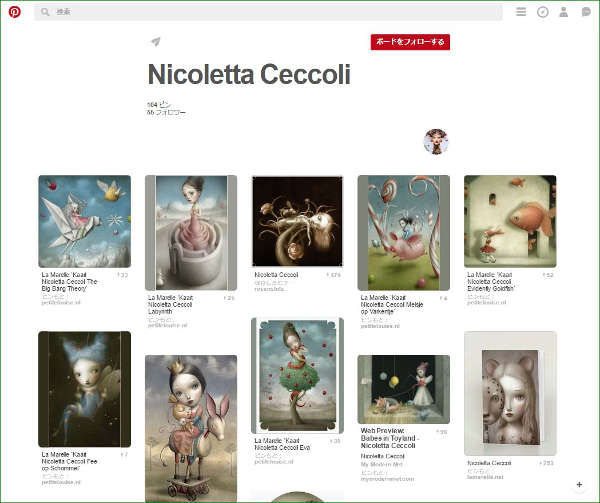Open the Babes in Toyland pin image

tap(404, 389)
